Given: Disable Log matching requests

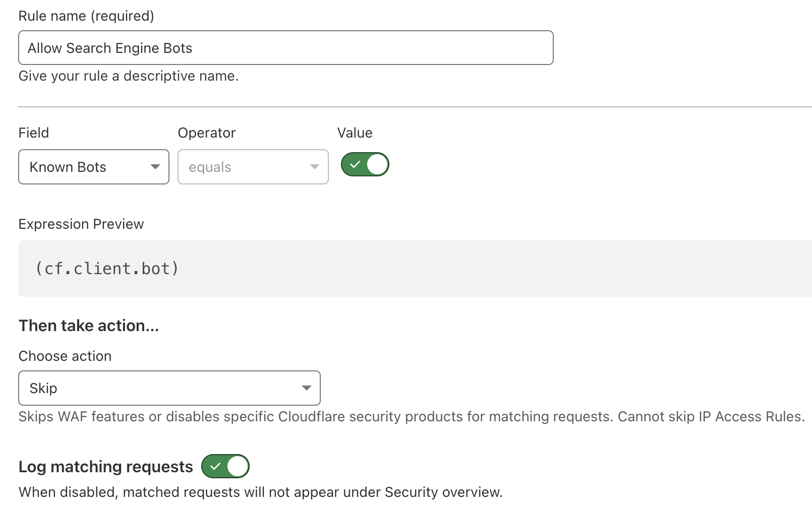Looking at the screenshot, I should [225, 466].
